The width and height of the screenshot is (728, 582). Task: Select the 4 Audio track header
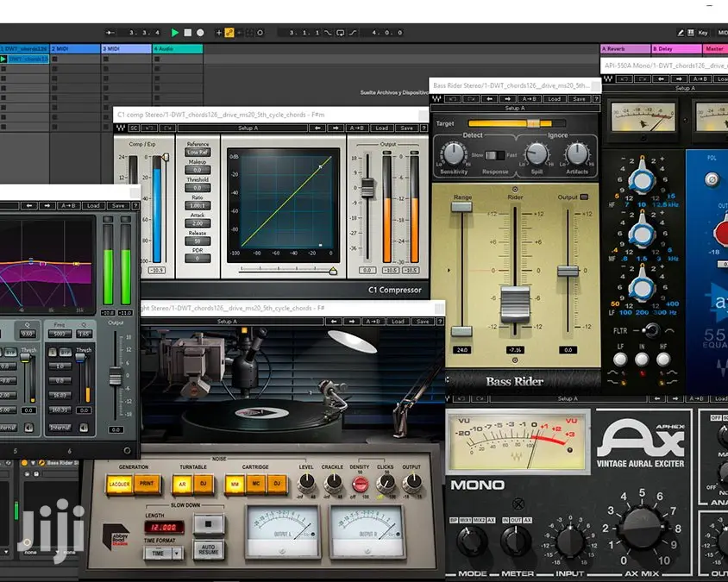[178, 48]
